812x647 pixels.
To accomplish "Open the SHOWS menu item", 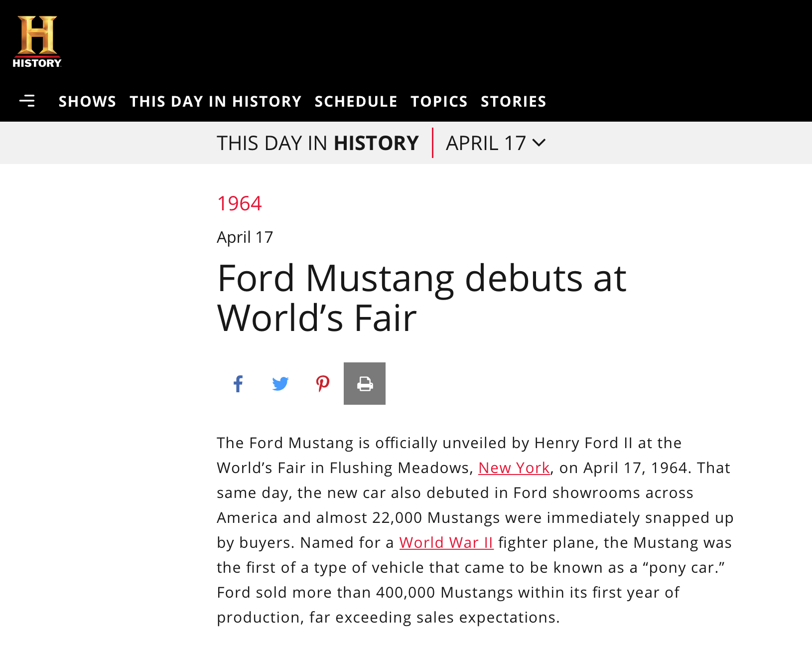I will [87, 101].
